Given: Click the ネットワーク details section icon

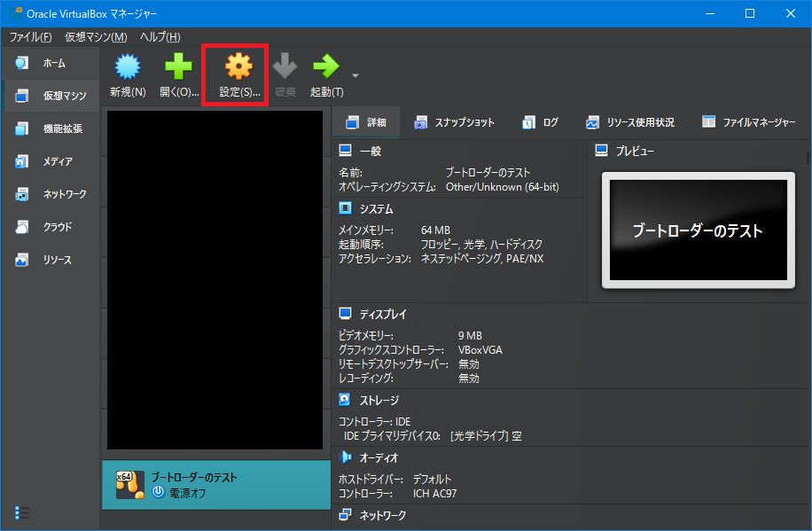Looking at the screenshot, I should pyautogui.click(x=345, y=515).
